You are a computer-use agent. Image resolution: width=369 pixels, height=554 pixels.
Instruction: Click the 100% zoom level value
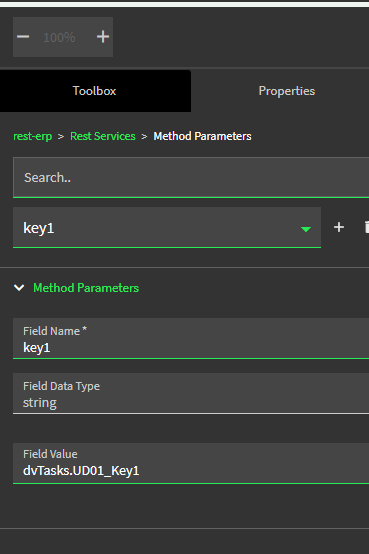click(x=59, y=37)
